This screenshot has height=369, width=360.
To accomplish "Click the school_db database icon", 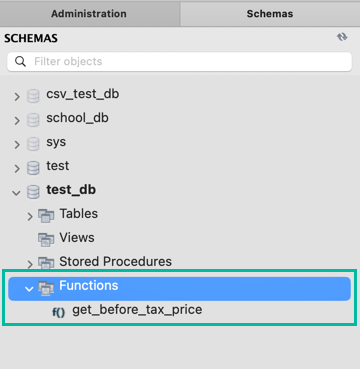I will (33, 120).
